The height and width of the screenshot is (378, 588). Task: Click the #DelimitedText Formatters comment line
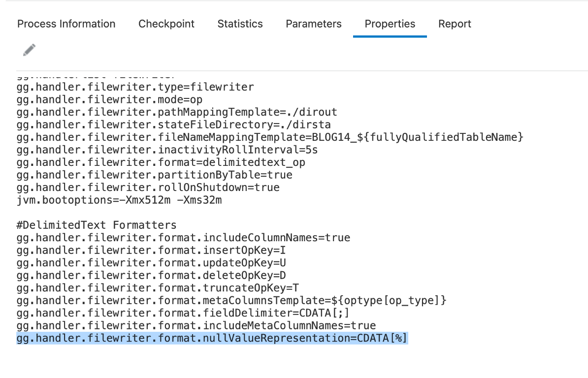(x=97, y=225)
